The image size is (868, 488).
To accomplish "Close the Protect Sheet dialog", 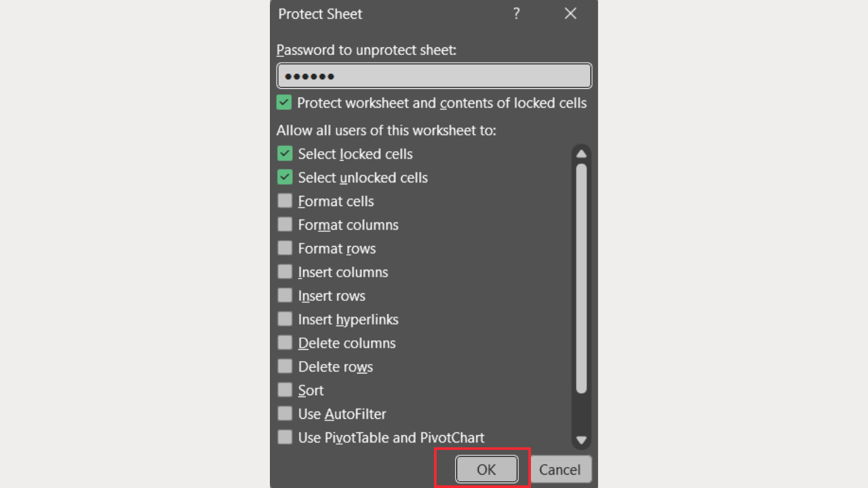I will click(x=570, y=14).
